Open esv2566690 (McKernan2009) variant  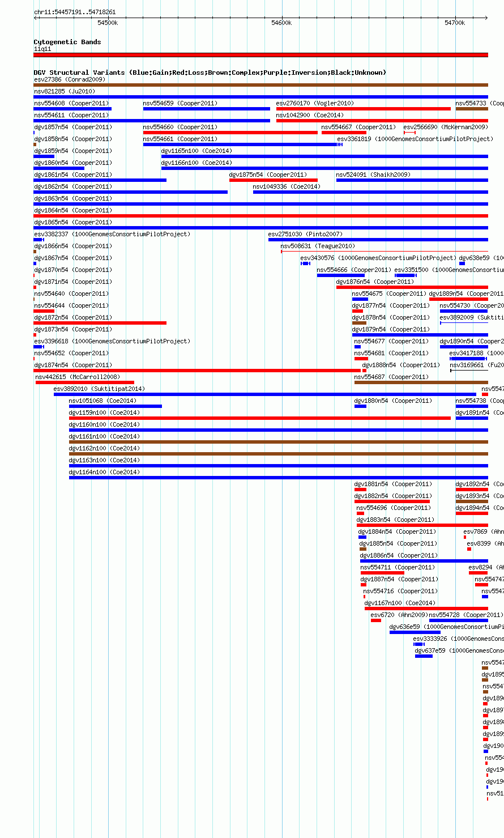446,127
